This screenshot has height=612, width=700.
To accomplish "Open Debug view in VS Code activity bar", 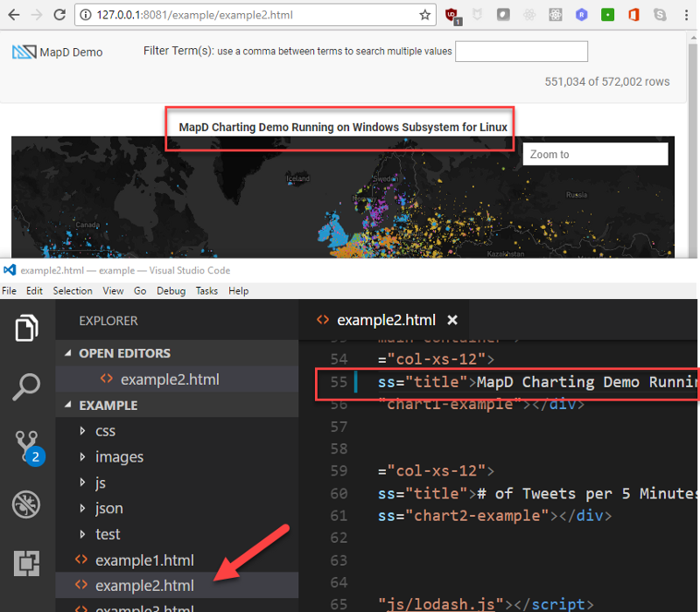I will pyautogui.click(x=26, y=504).
